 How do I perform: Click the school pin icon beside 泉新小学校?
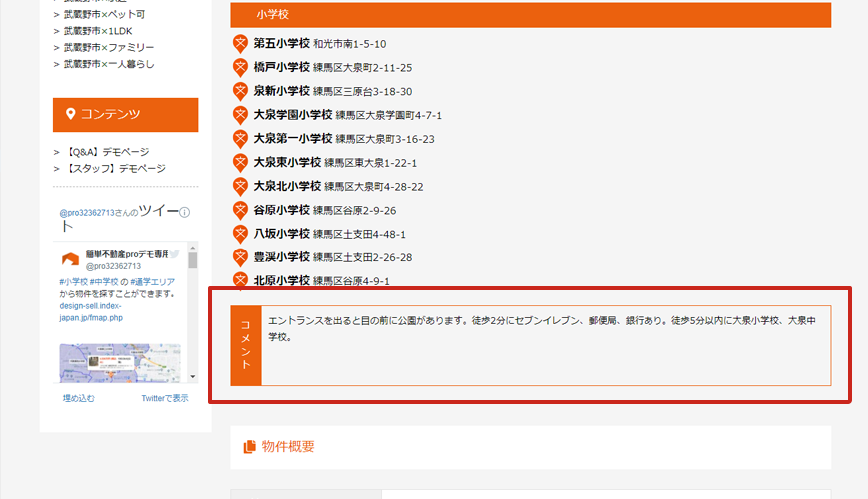pos(240,91)
